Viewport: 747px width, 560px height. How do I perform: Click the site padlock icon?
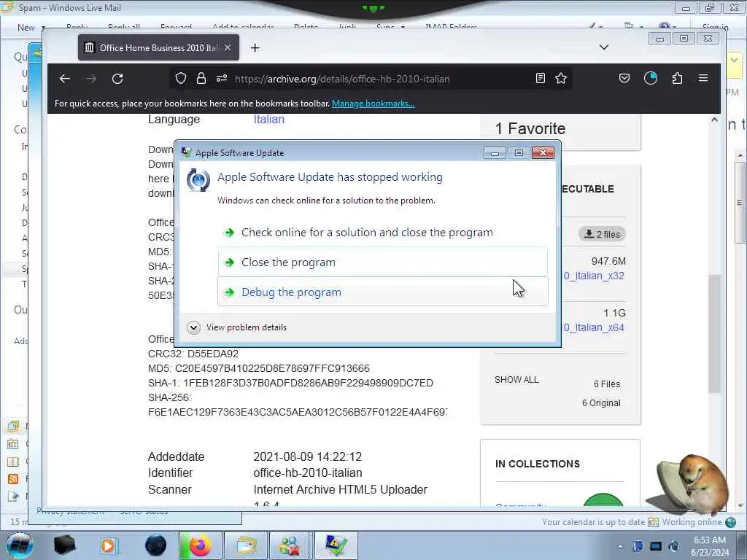click(201, 78)
